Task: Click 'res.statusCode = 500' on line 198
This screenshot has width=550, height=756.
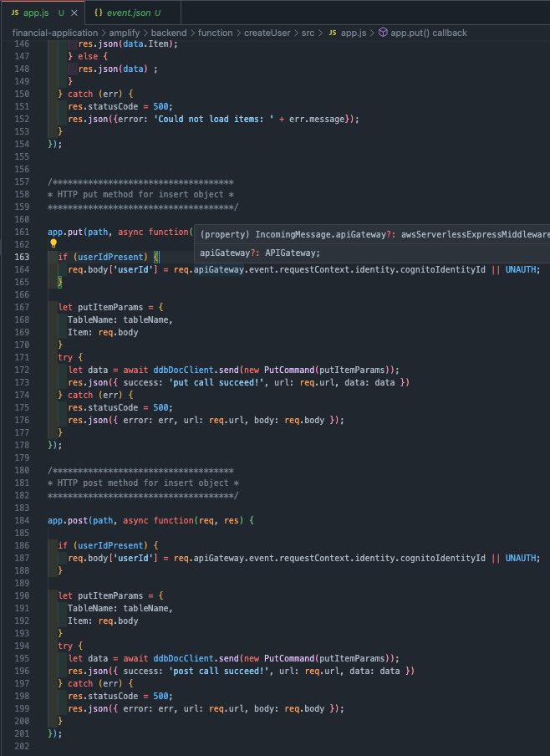Action: coord(118,696)
